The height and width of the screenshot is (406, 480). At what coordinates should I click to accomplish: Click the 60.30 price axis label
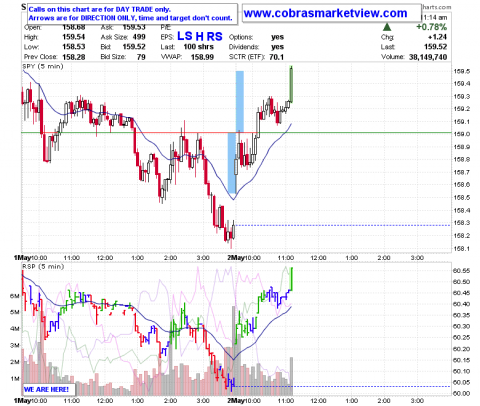point(462,326)
